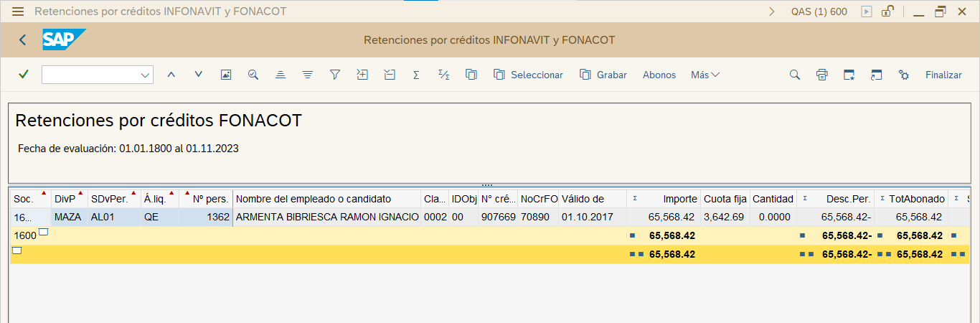Toggle the subtotal collapse box beside 1600
This screenshot has width=980, height=323.
click(43, 232)
